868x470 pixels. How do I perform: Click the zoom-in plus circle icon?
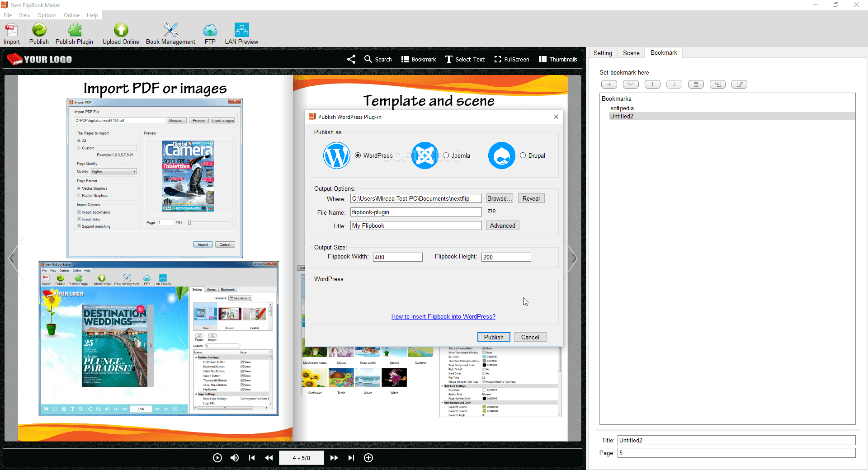pos(368,458)
